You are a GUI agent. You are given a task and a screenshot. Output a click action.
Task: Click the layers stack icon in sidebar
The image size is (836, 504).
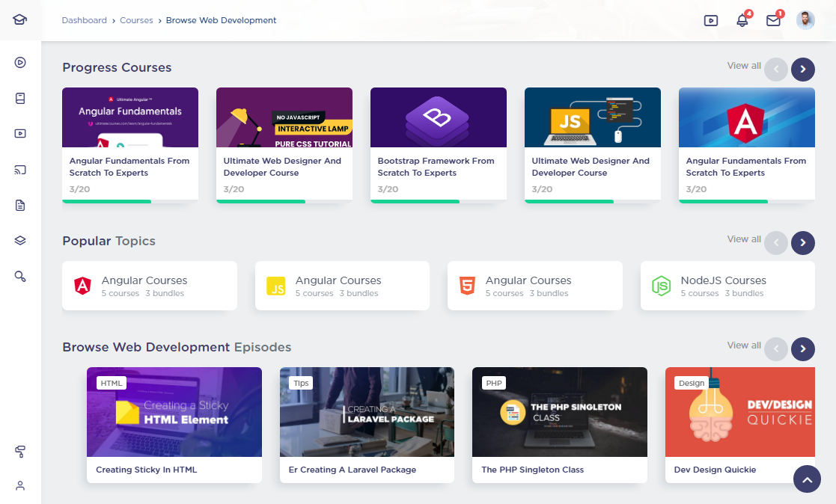20,241
